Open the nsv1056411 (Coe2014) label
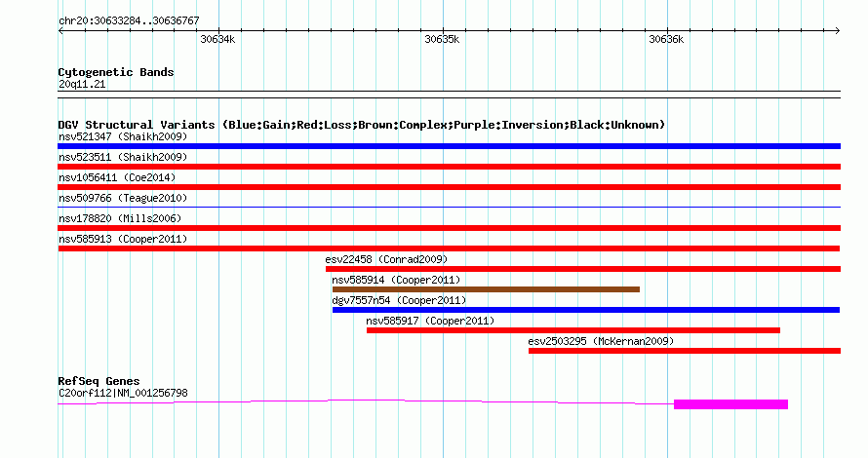 (x=117, y=177)
